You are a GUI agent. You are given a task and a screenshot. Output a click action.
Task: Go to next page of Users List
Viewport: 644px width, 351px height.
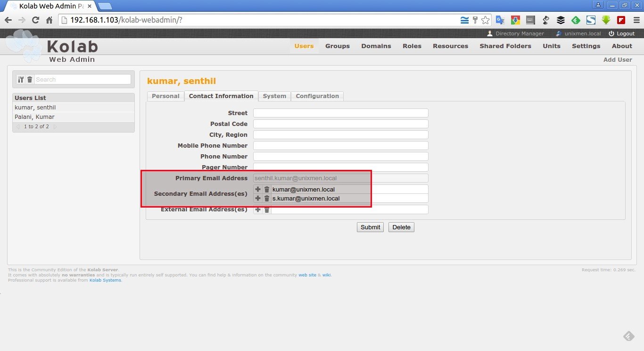(55, 127)
